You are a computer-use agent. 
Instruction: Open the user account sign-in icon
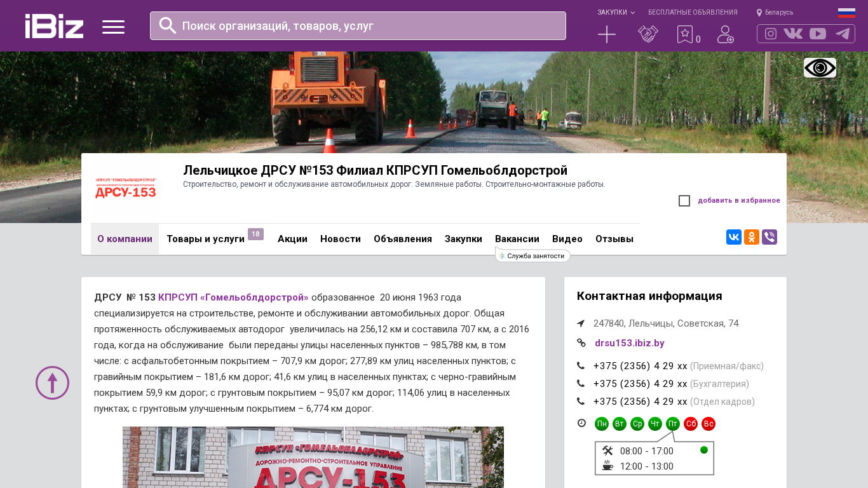pos(726,34)
